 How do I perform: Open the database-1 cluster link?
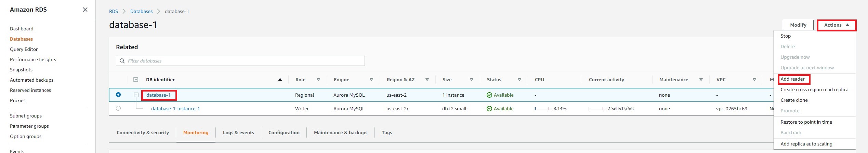coord(158,95)
